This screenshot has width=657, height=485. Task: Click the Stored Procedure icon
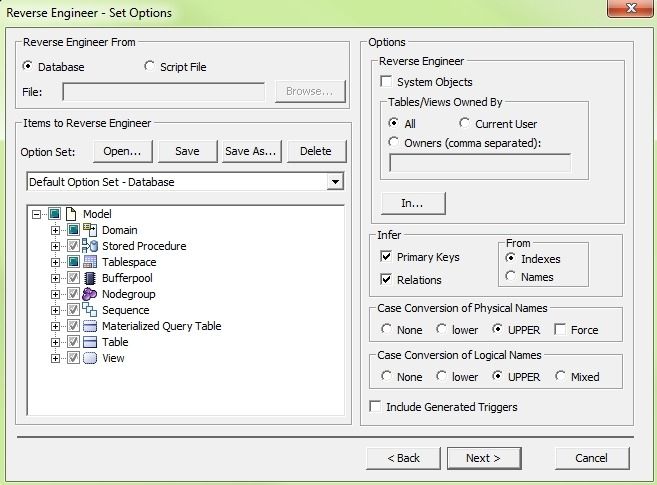point(90,246)
